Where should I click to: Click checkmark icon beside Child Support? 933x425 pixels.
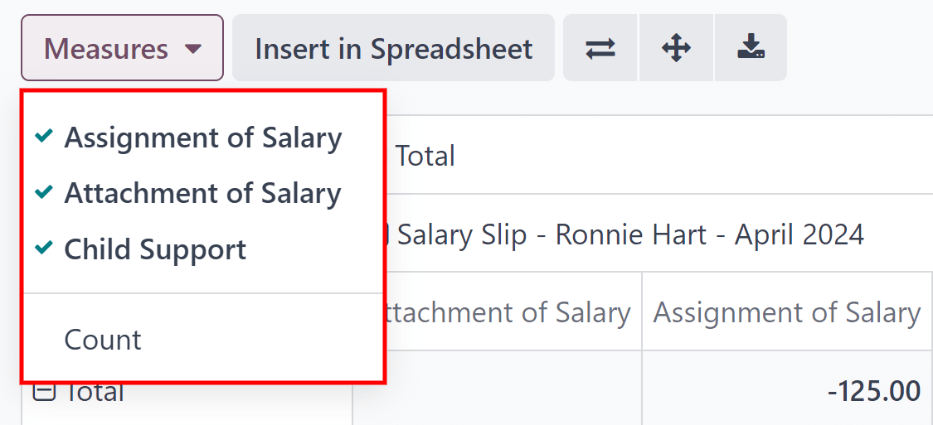[x=43, y=249]
